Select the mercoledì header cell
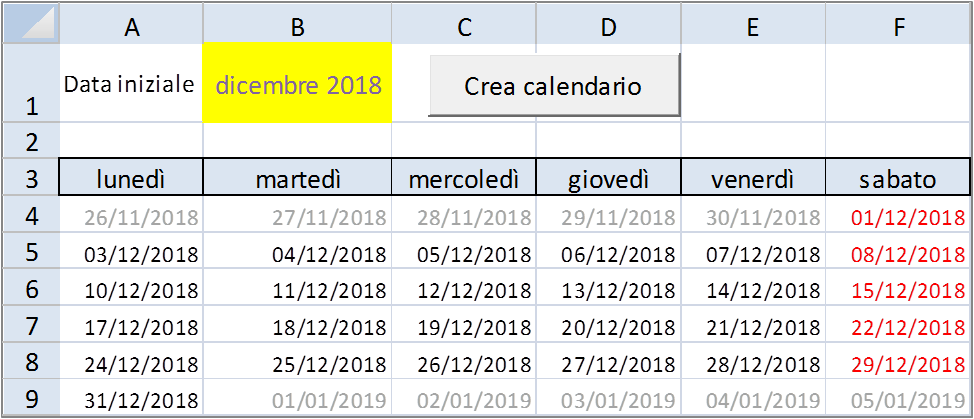Viewport: 974px width, 419px height. (x=464, y=179)
